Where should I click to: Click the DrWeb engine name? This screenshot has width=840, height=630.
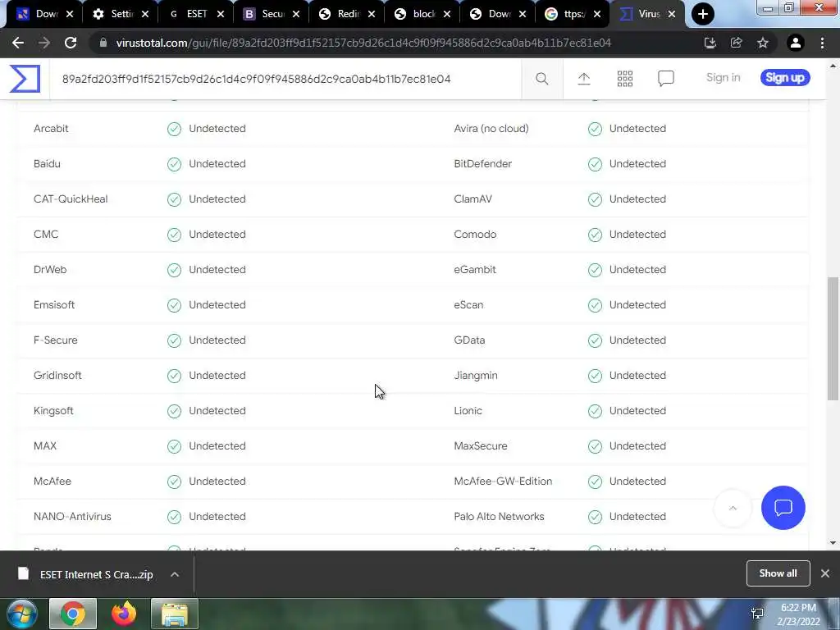[50, 269]
